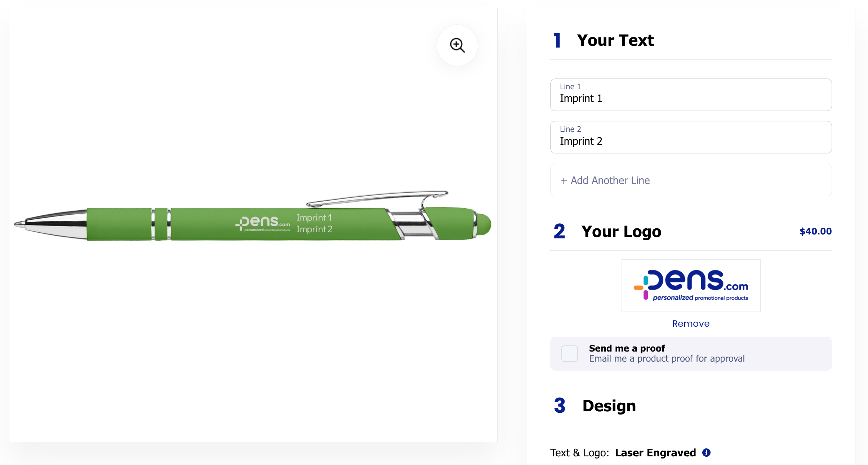Click the 'Design' section heading

pos(609,406)
